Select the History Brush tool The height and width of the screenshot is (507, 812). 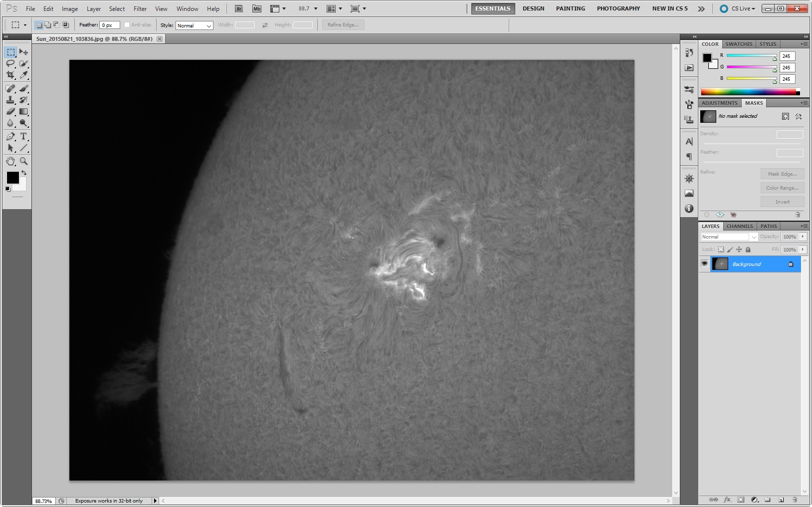23,100
